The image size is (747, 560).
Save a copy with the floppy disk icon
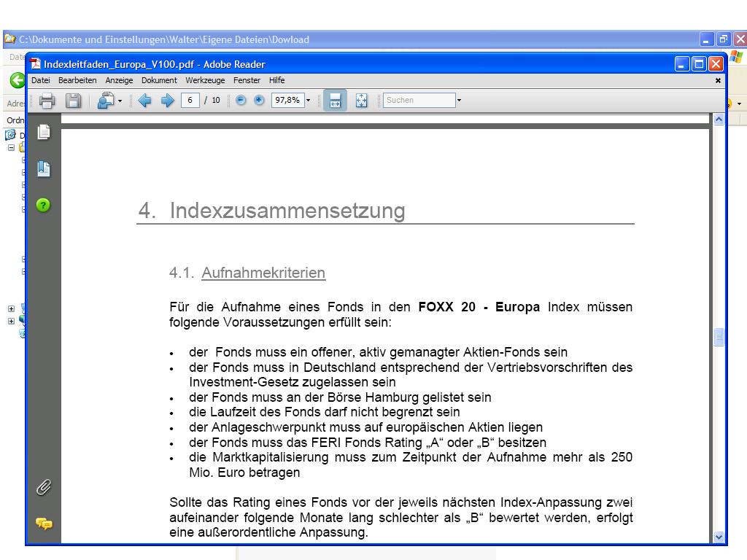pos(73,101)
